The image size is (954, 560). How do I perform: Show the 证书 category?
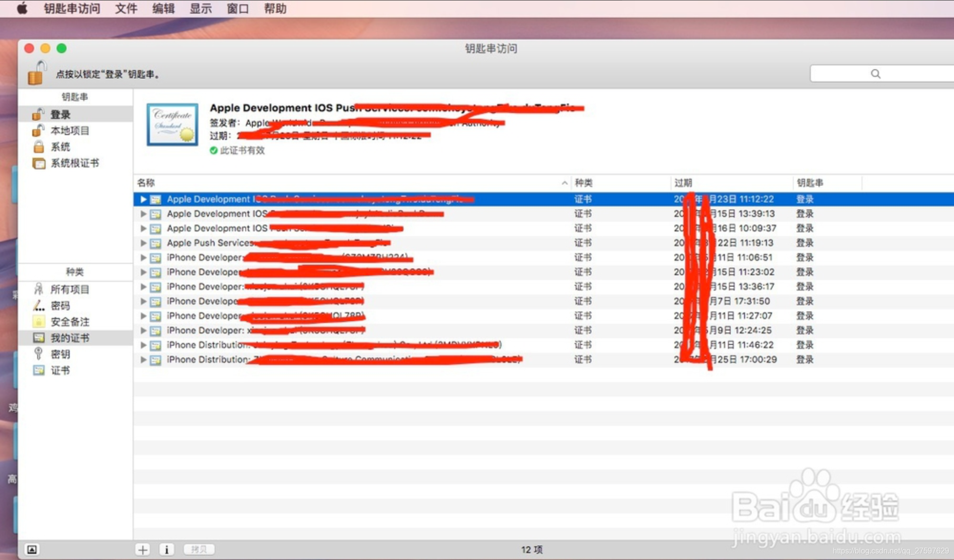pyautogui.click(x=76, y=371)
